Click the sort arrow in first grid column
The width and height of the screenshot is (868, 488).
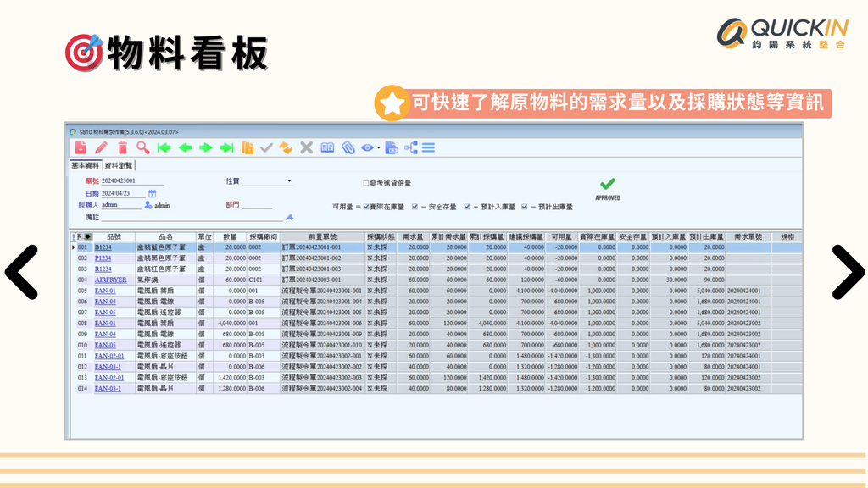87,237
